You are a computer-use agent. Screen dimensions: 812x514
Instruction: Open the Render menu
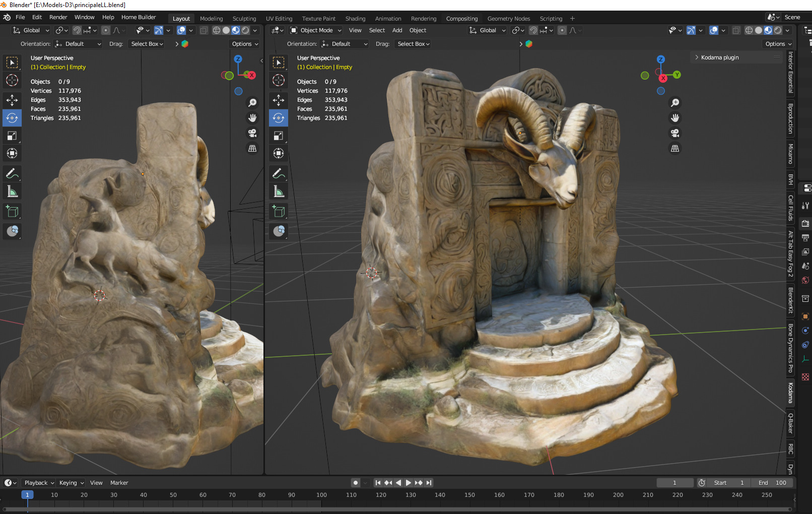[58, 17]
